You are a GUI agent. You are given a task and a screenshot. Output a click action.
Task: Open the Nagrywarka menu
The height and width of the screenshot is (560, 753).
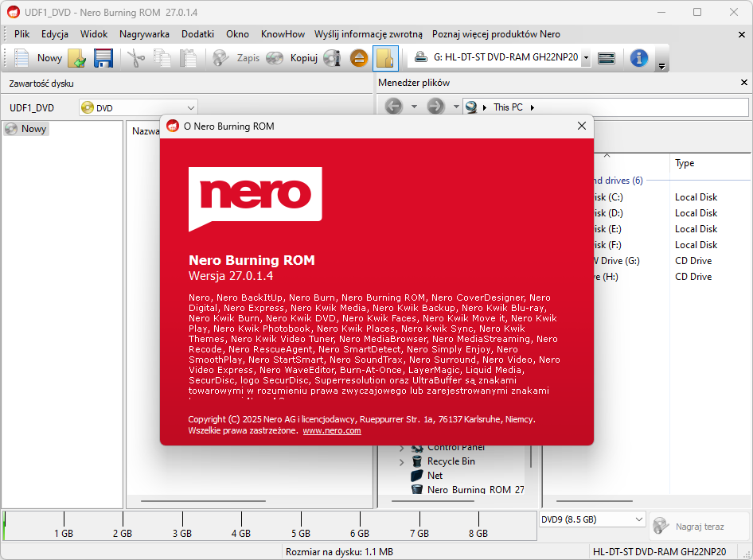point(144,34)
